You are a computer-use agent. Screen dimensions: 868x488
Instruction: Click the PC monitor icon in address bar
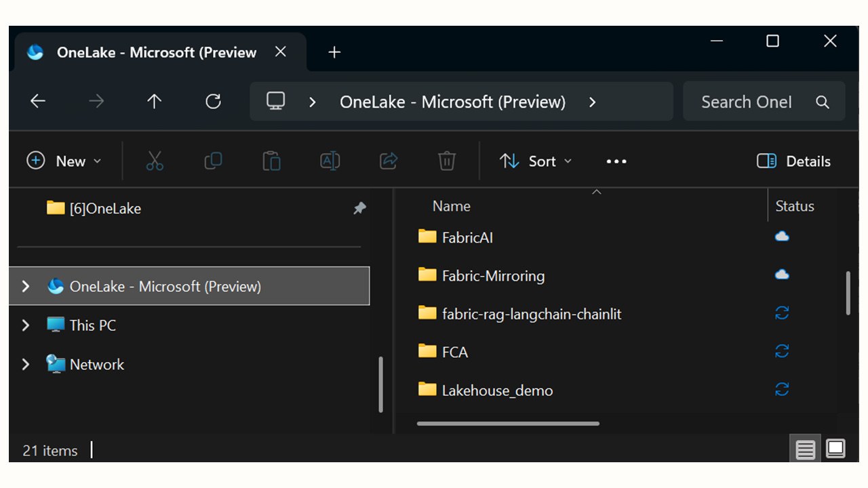(275, 102)
